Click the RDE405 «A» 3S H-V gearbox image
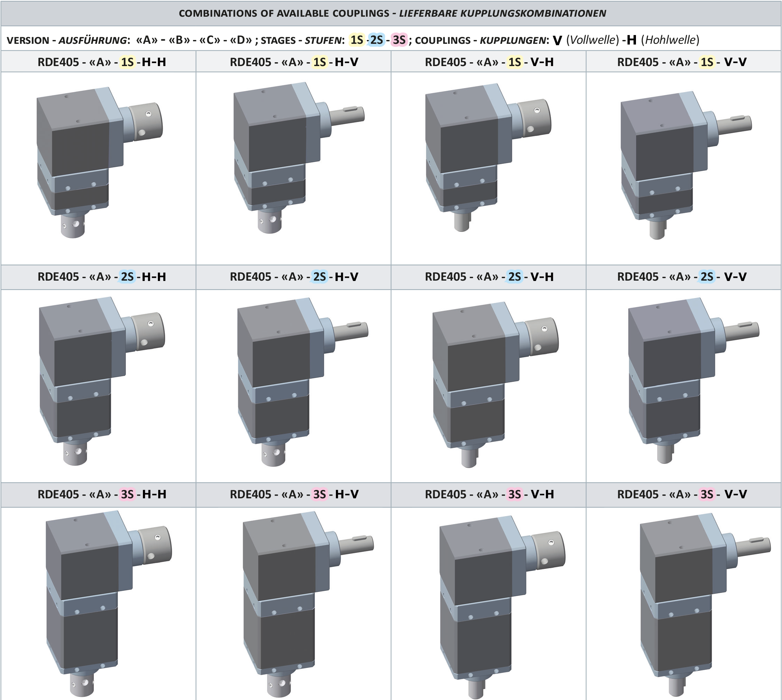This screenshot has width=782, height=700. pyautogui.click(x=308, y=604)
